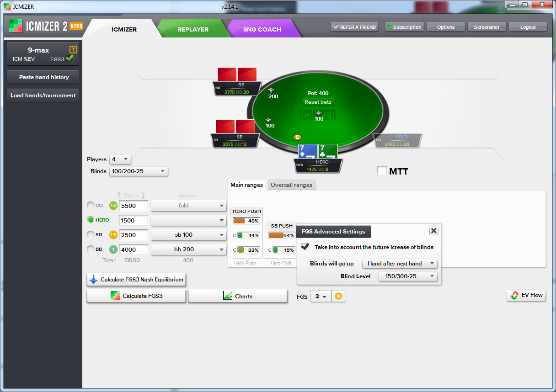The image size is (556, 392).
Task: Click the 14% call range bar
Action: 249,235
